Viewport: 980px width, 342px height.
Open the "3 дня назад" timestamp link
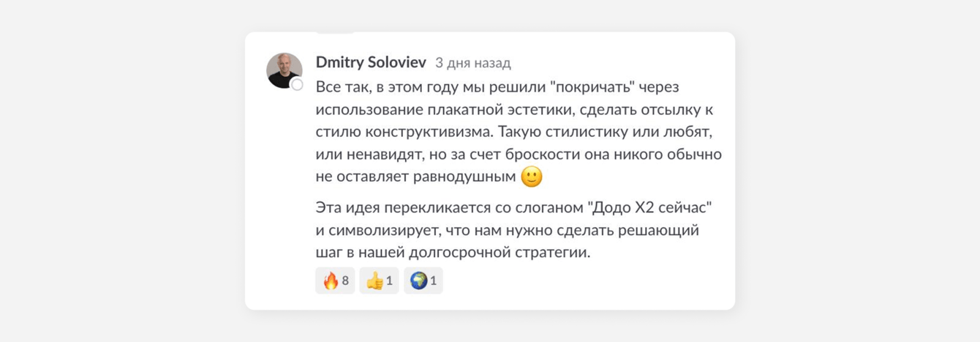click(472, 63)
